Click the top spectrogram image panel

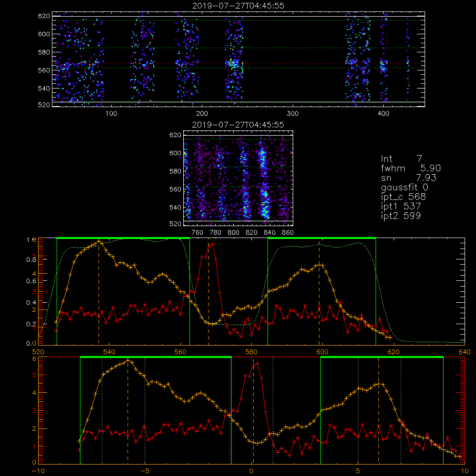click(238, 59)
